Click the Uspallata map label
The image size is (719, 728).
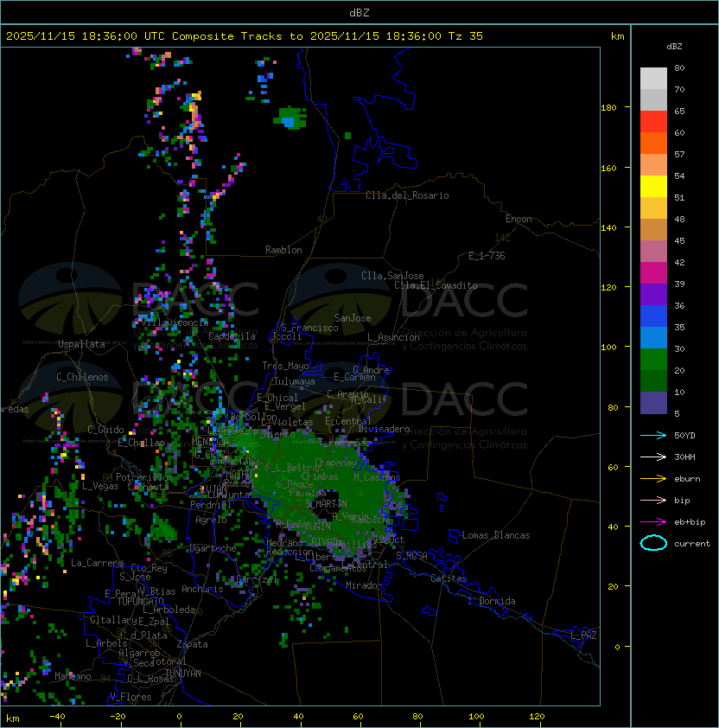(81, 344)
